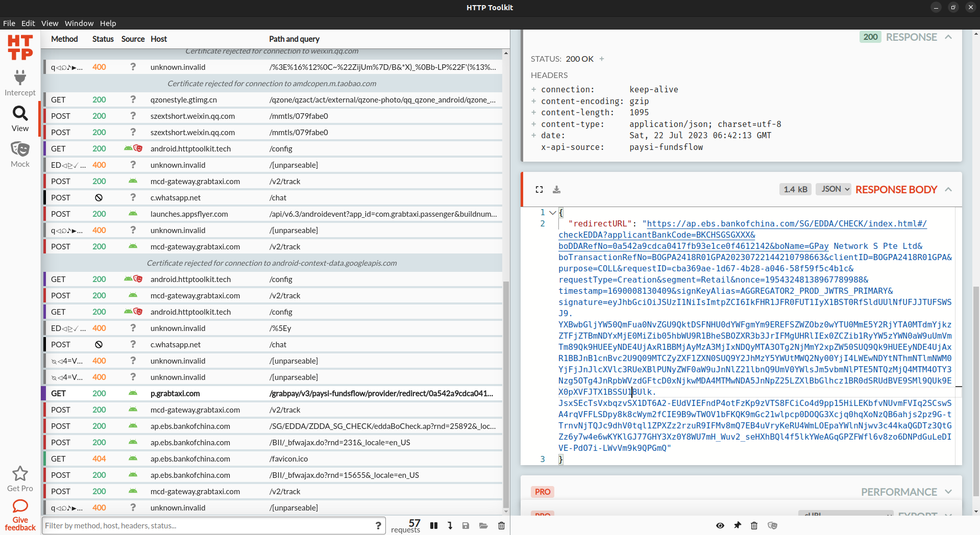
Task: Open the Window menu
Action: click(x=79, y=23)
